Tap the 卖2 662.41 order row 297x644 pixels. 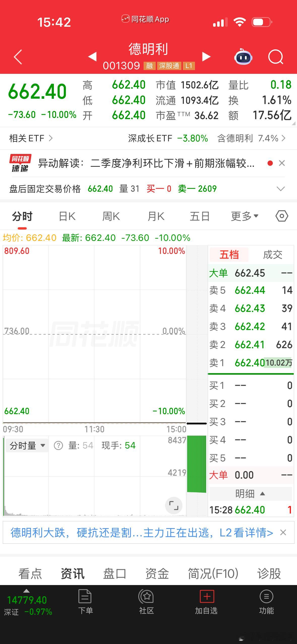point(251,345)
